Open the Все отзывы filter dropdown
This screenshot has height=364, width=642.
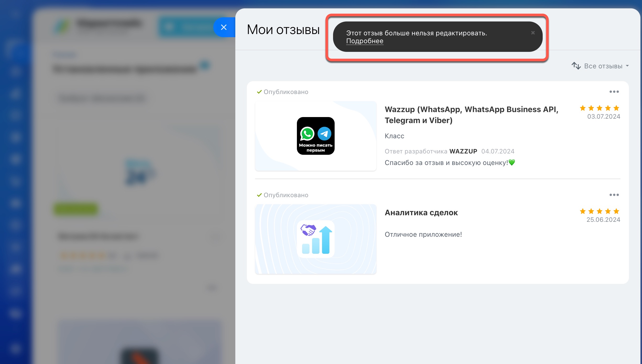(x=606, y=66)
